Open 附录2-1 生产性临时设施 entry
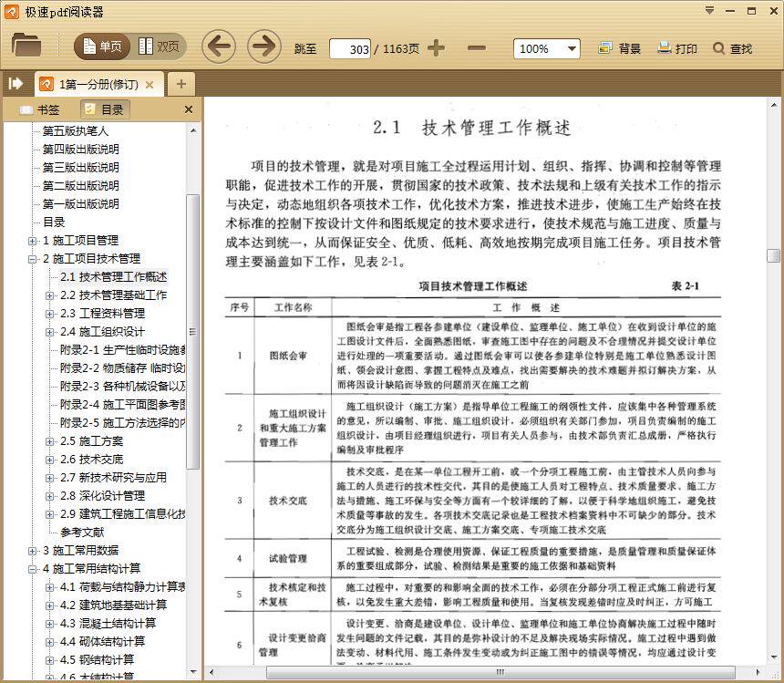 pyautogui.click(x=122, y=350)
